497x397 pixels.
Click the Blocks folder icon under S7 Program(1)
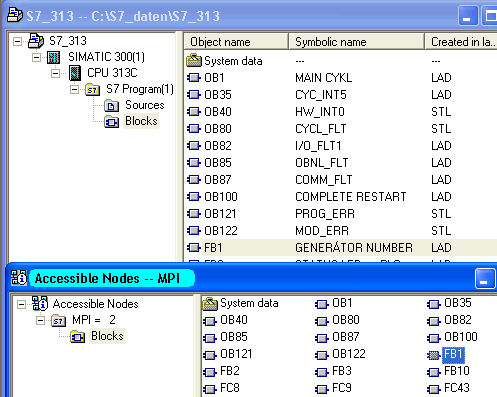[x=111, y=122]
